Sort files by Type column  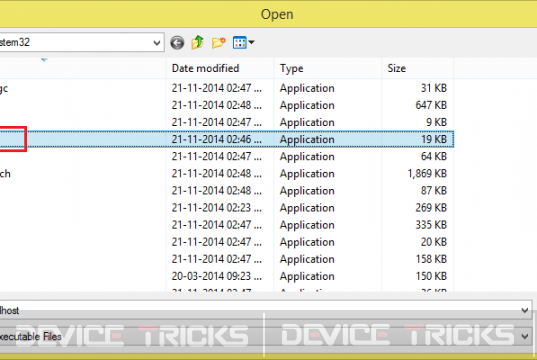click(x=328, y=68)
